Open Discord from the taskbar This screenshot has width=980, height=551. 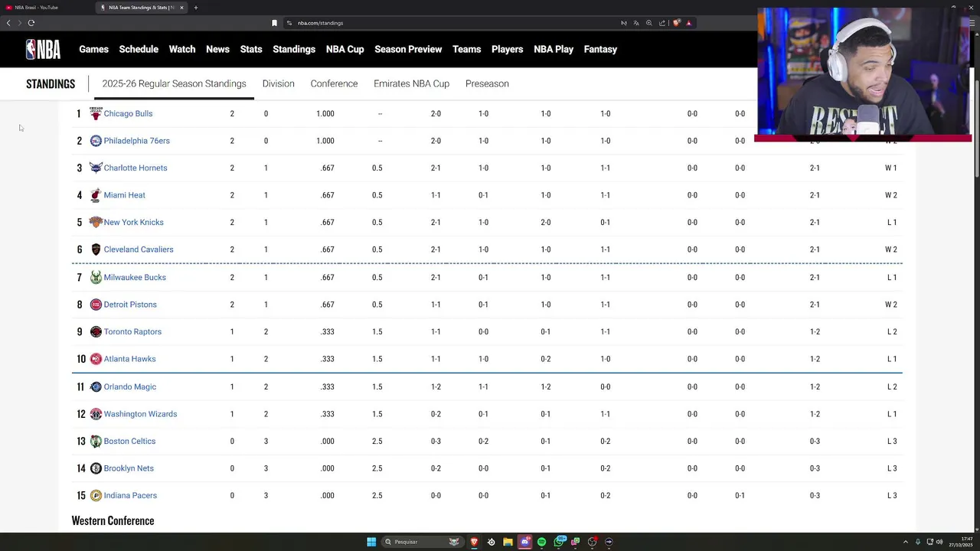(x=524, y=542)
